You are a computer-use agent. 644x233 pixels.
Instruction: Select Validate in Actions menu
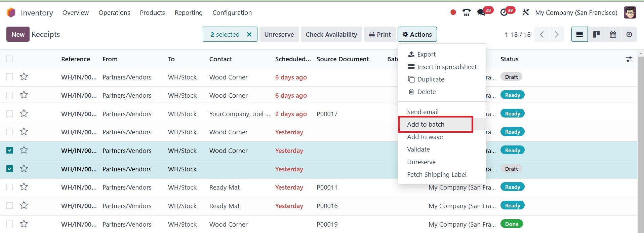[418, 149]
